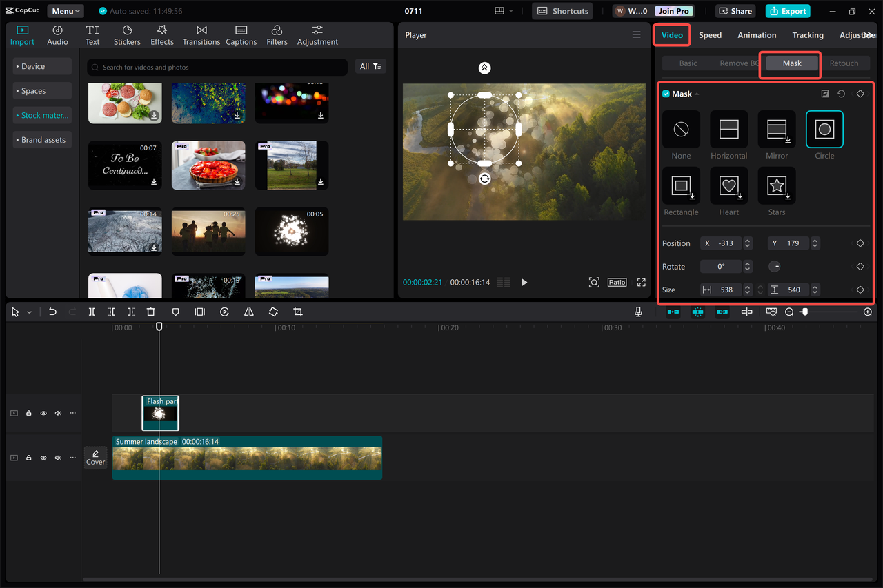Hide the Flash particle track with eye icon

click(43, 414)
